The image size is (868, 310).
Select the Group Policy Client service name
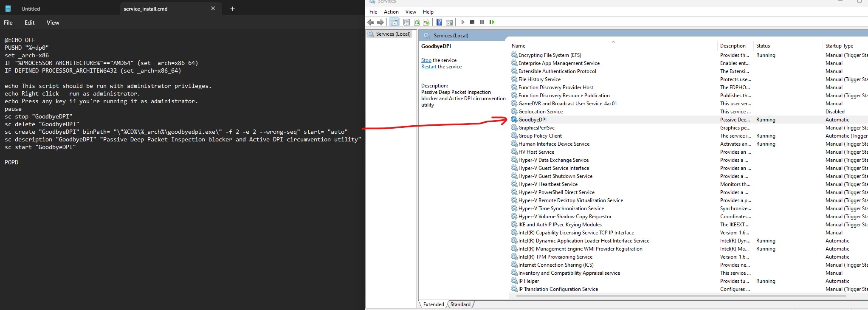click(x=540, y=136)
